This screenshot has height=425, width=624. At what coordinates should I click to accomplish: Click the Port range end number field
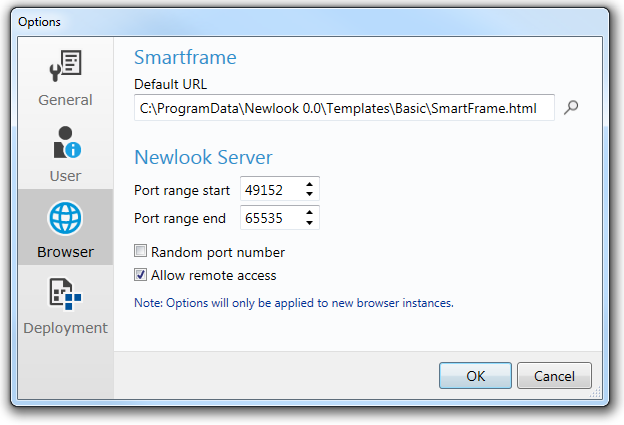[x=272, y=218]
